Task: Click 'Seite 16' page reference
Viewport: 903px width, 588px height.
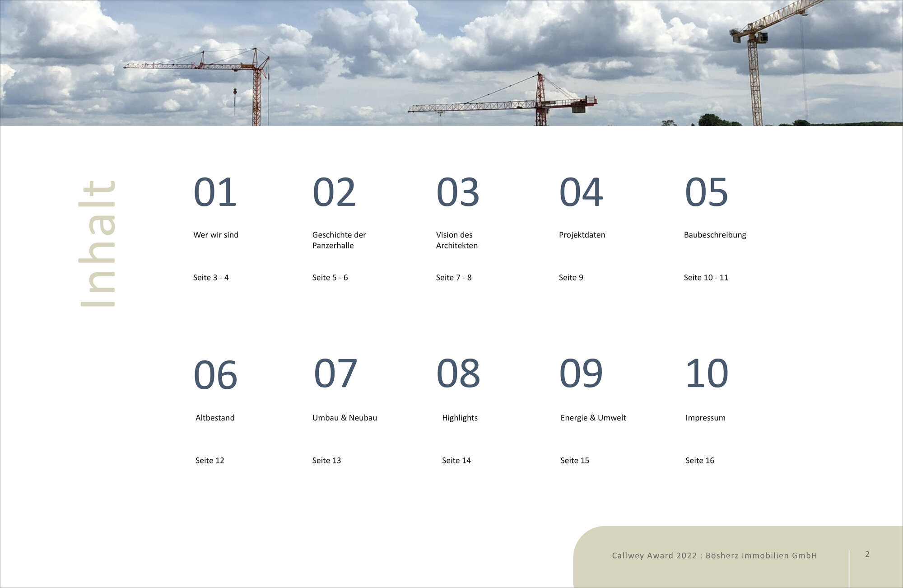Action: 700,460
